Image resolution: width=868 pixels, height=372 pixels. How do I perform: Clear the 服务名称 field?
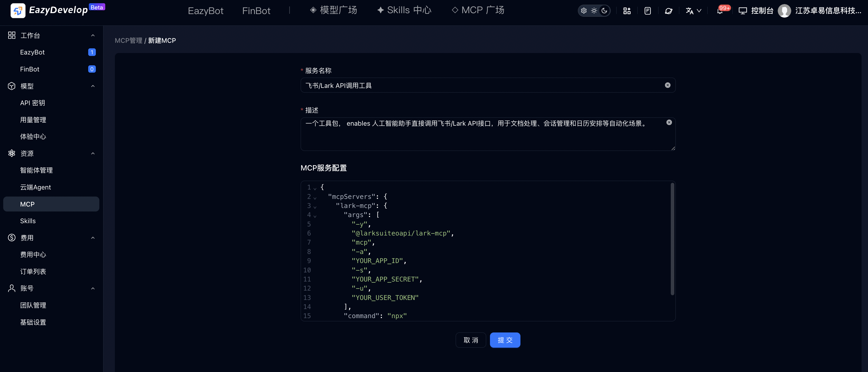point(668,85)
